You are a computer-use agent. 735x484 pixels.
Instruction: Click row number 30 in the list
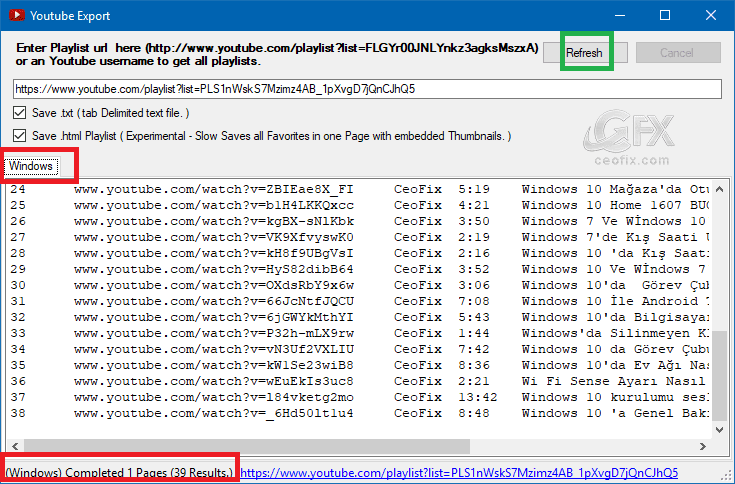(x=18, y=285)
